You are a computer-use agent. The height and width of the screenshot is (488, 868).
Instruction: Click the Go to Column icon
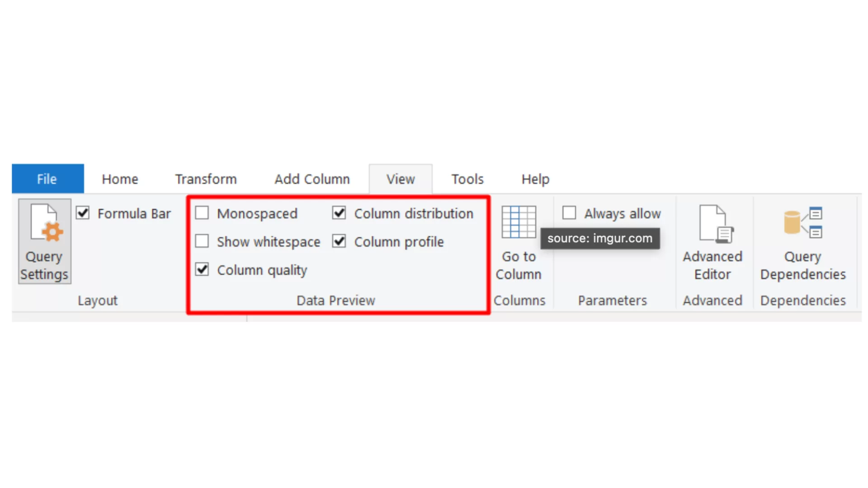[x=519, y=222]
